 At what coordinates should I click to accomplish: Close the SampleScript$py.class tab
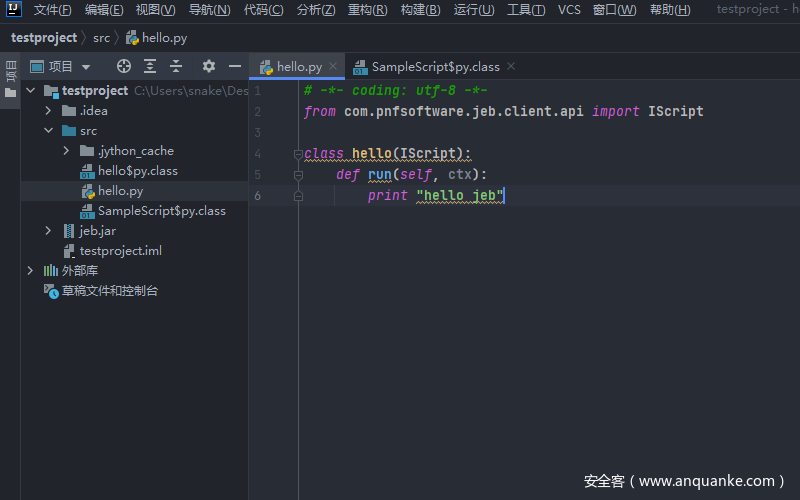[511, 66]
